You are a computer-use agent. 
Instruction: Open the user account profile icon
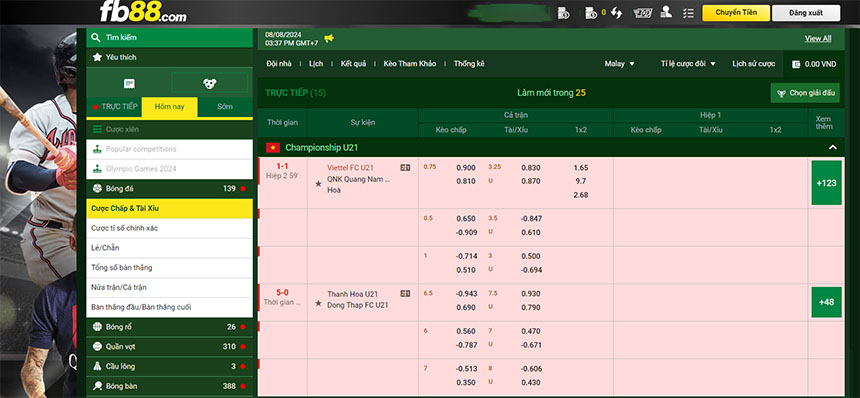pyautogui.click(x=666, y=13)
